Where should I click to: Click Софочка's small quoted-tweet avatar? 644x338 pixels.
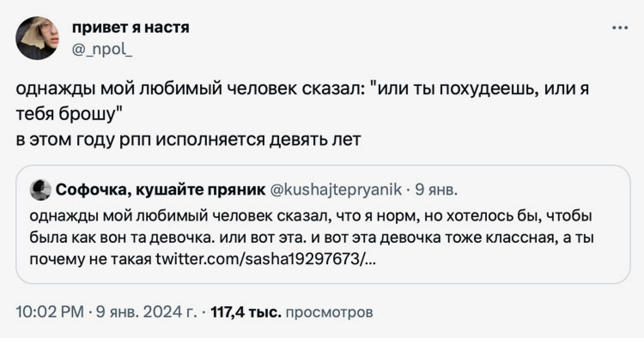41,190
